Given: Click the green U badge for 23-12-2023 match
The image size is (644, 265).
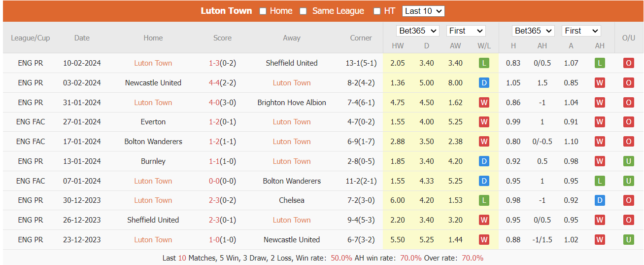Looking at the screenshot, I should pyautogui.click(x=629, y=240).
